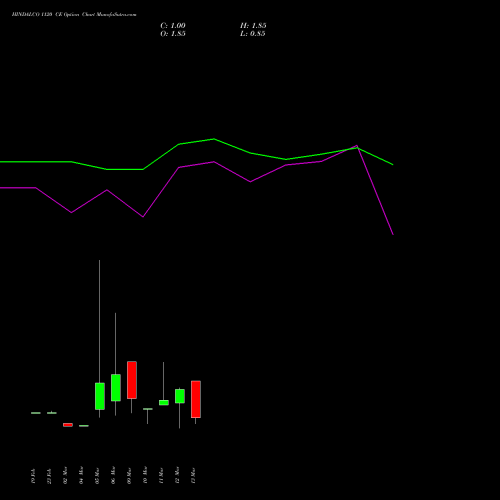Image resolution: width=500 pixels, height=500 pixels.
Task: Click the green 12 Mar candle body
Action: click(180, 396)
